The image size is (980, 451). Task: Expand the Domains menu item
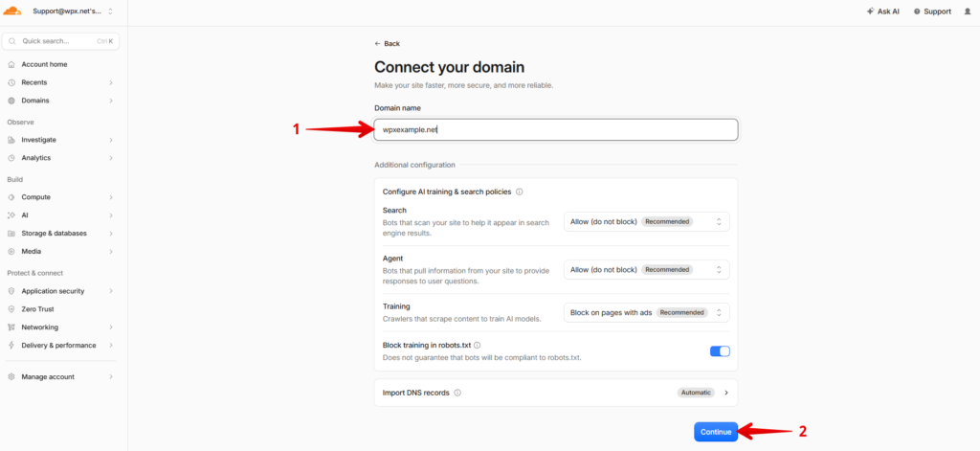[x=60, y=101]
